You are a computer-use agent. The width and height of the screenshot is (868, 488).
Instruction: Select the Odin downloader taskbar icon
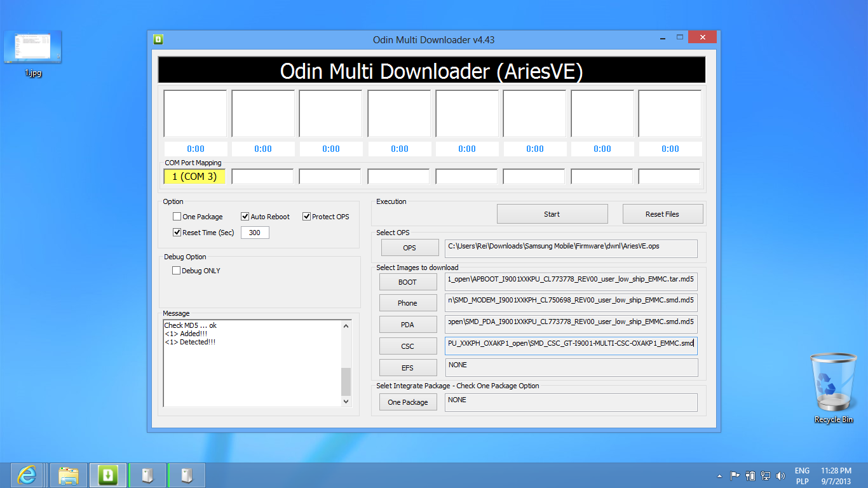tap(107, 475)
